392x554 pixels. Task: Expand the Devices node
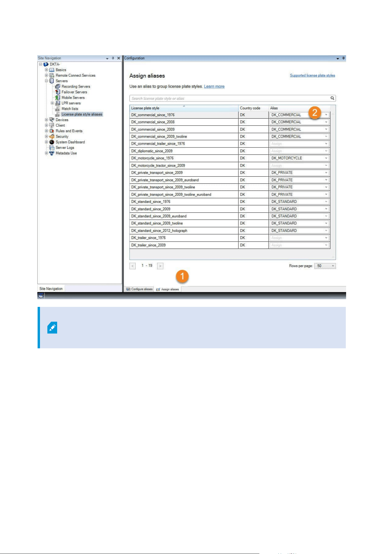coord(46,120)
